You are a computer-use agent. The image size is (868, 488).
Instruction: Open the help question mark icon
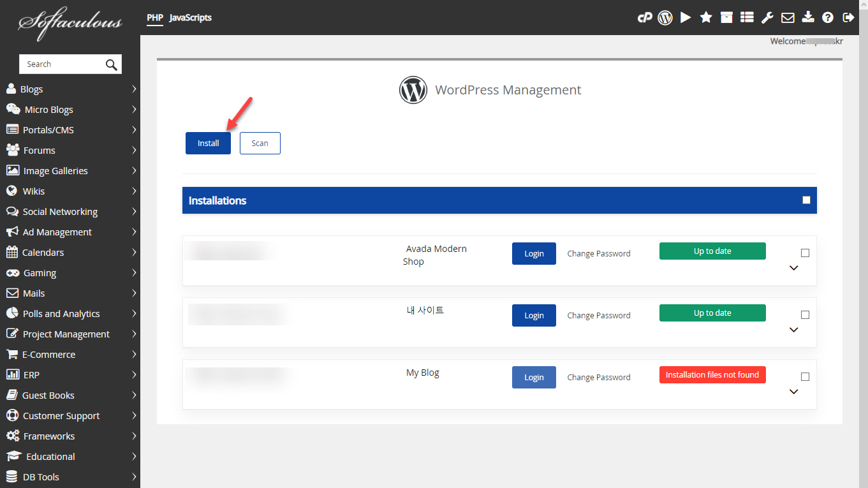(828, 18)
